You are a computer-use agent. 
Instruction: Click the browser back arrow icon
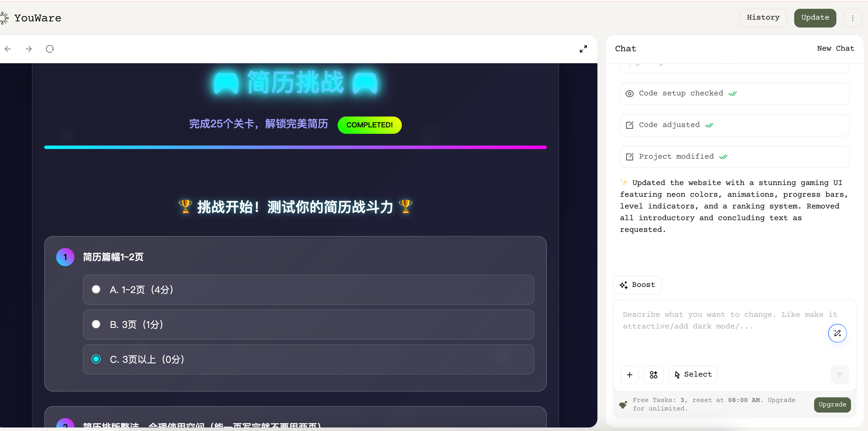(x=8, y=49)
